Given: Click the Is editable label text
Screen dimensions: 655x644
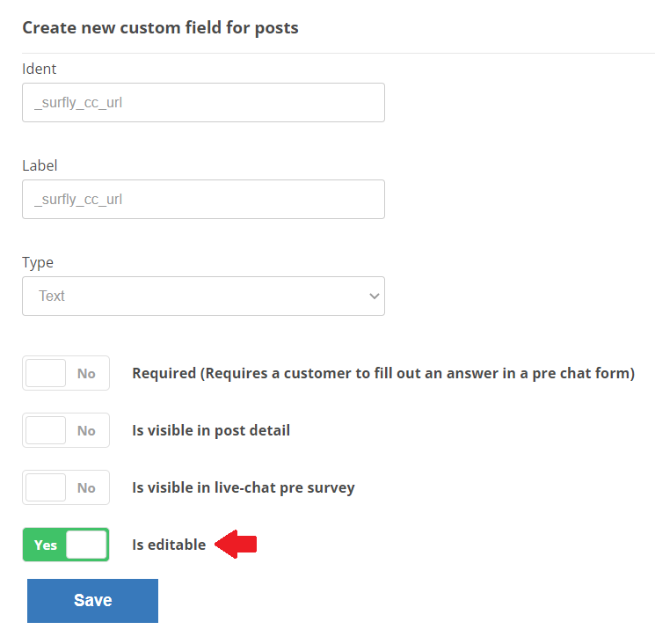Looking at the screenshot, I should (169, 545).
